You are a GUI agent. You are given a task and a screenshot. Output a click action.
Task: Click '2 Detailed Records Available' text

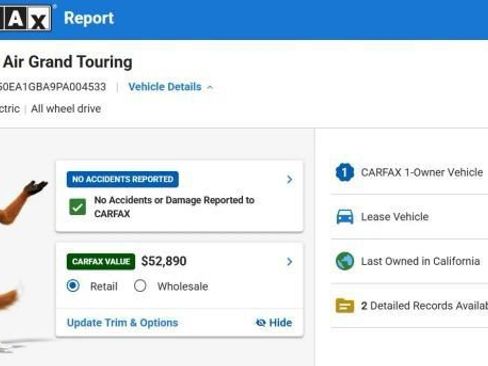click(424, 306)
